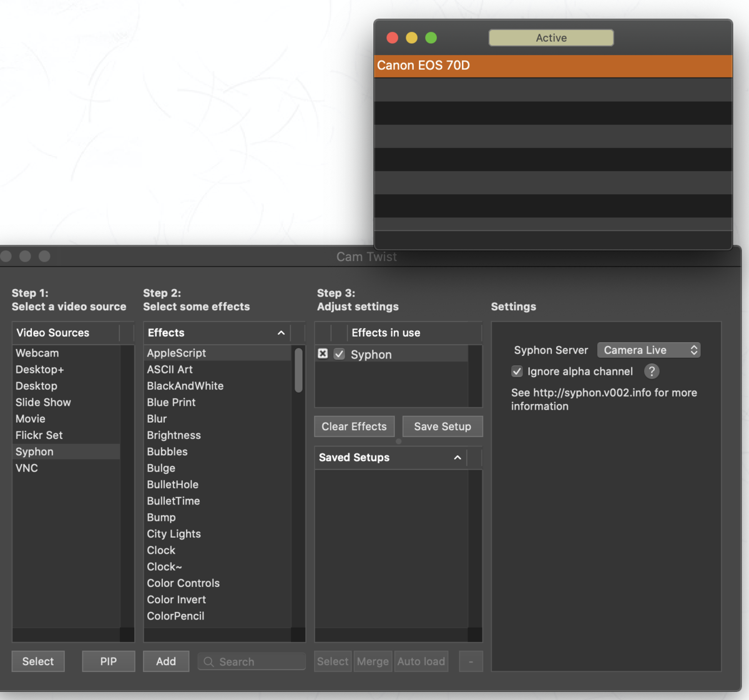The height and width of the screenshot is (700, 749).
Task: Minimize the Camera Live window
Action: pos(412,38)
